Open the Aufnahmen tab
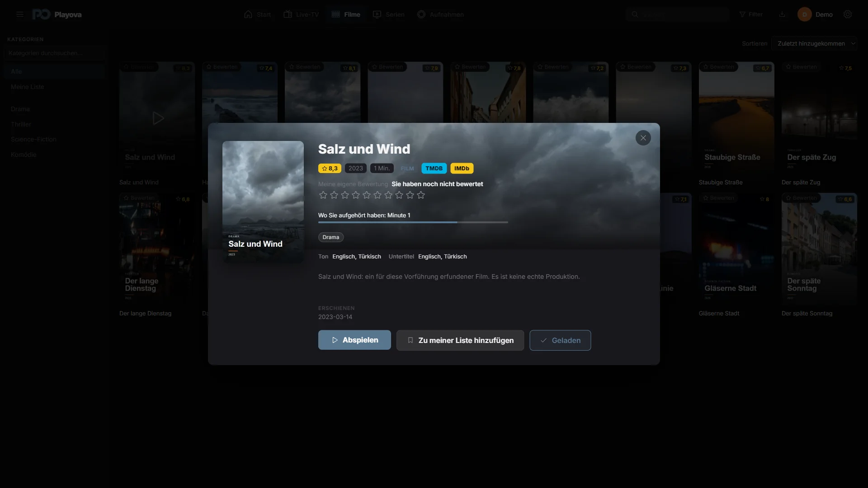Screen dimensions: 868x488 tap(440, 14)
